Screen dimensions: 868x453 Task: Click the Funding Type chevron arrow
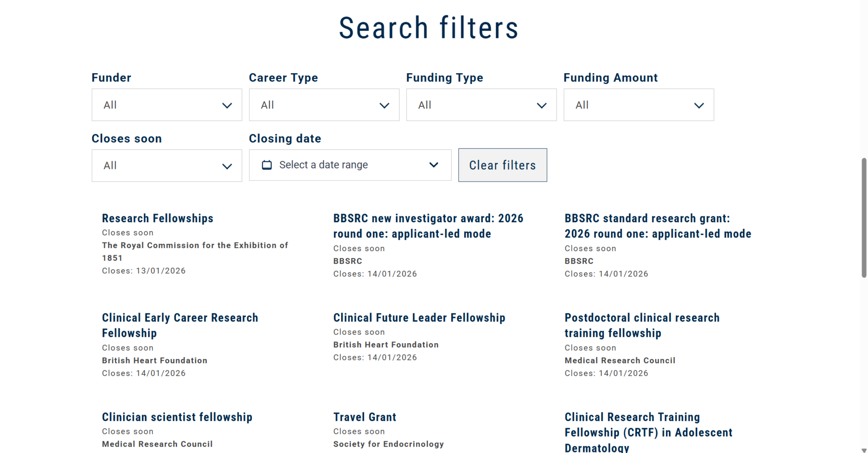tap(542, 106)
